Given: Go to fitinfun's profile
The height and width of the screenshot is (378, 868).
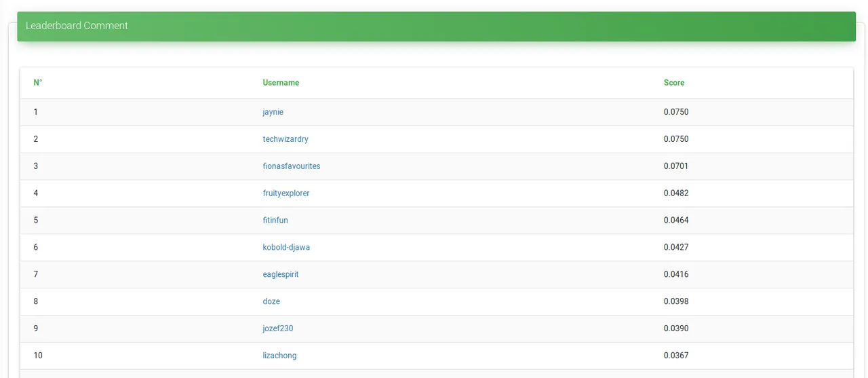Looking at the screenshot, I should pyautogui.click(x=275, y=221).
